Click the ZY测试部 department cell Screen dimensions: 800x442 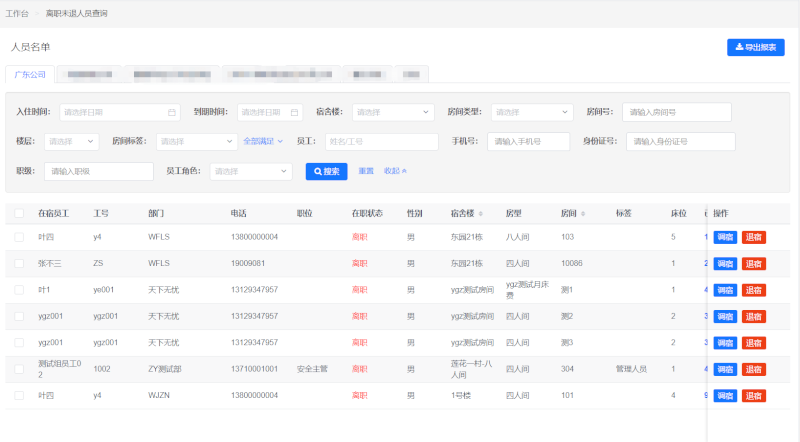(x=164, y=369)
